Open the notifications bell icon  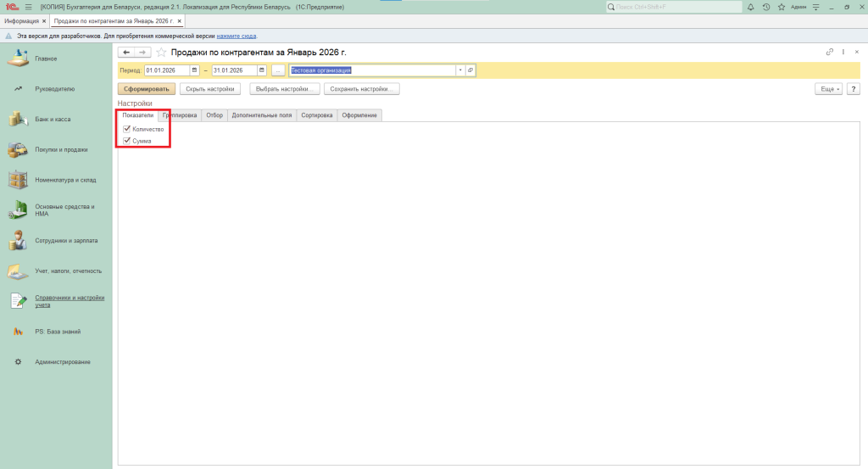coord(750,7)
